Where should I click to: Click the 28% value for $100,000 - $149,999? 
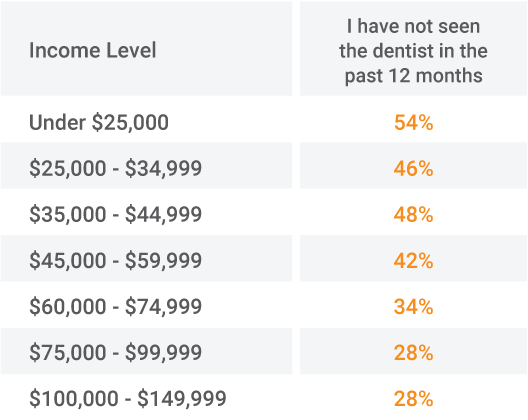(x=413, y=399)
